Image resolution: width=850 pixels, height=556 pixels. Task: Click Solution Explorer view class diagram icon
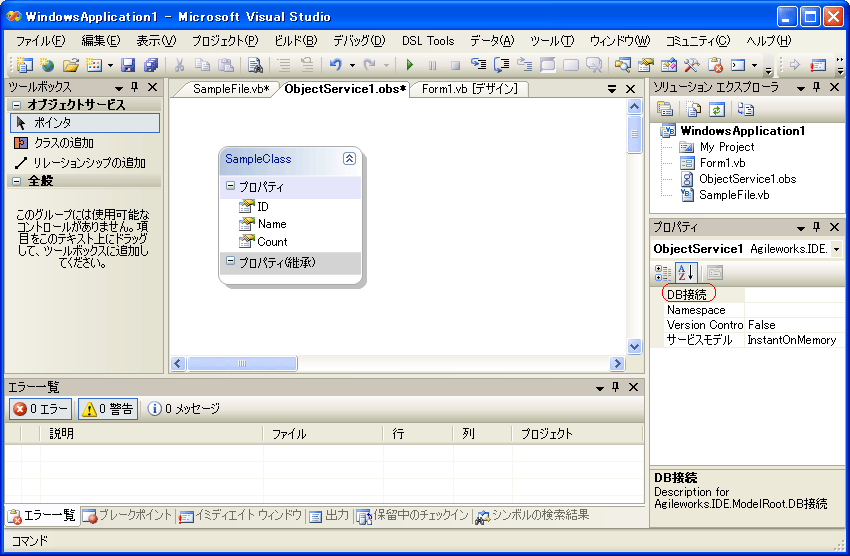(746, 109)
